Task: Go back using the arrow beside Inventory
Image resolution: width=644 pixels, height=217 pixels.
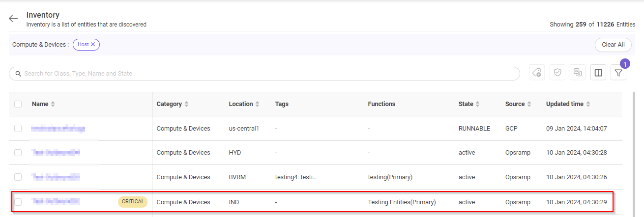Action: click(13, 19)
